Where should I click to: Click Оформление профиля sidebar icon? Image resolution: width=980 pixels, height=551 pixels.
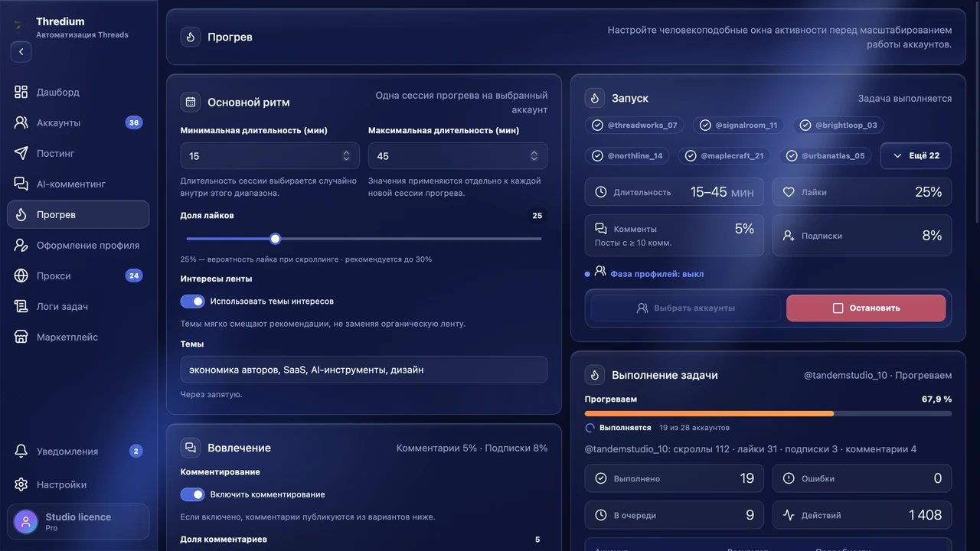point(21,245)
